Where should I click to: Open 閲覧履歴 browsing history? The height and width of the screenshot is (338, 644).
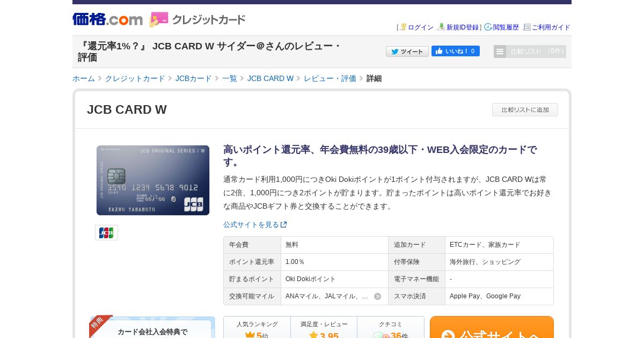click(506, 27)
